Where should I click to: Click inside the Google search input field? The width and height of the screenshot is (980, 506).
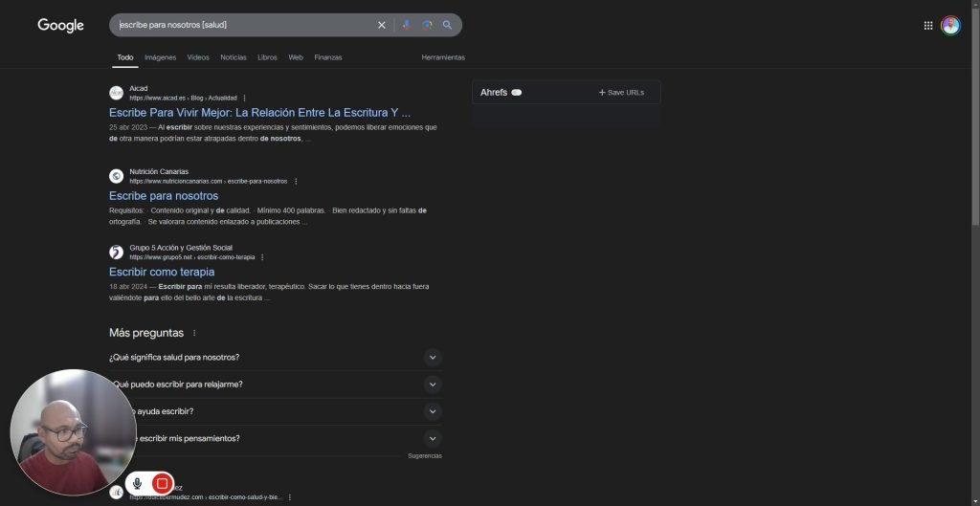pos(244,25)
